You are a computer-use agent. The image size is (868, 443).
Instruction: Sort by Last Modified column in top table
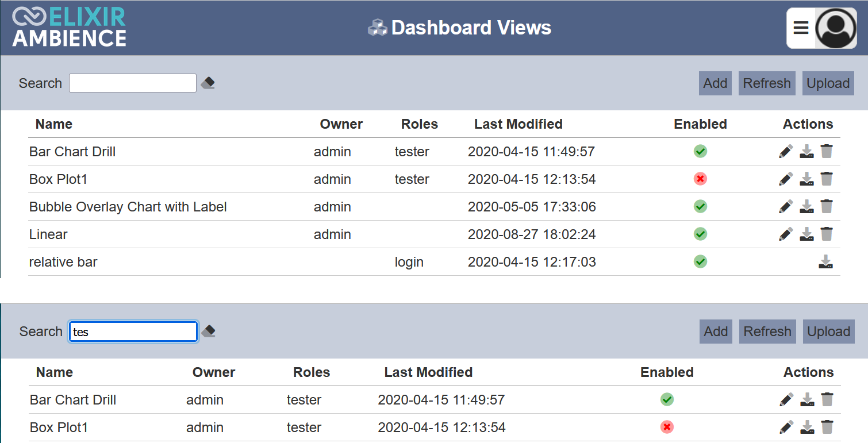pos(519,124)
